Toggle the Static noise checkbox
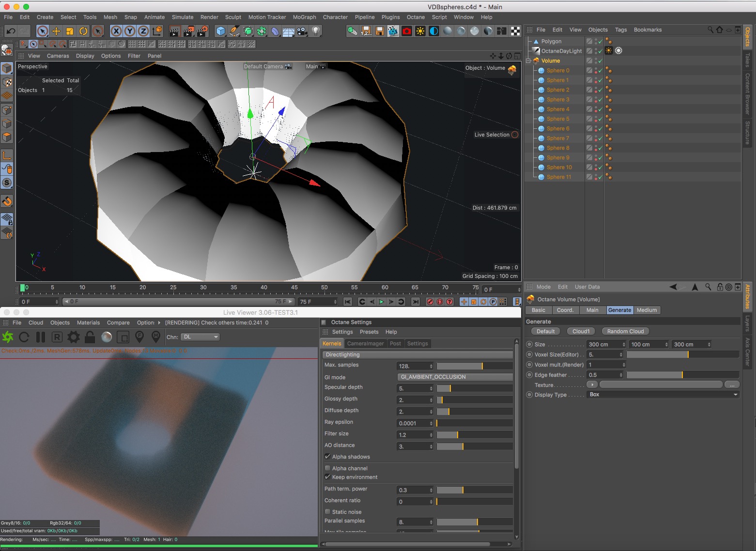Screen dimensions: 756x551 [328, 512]
